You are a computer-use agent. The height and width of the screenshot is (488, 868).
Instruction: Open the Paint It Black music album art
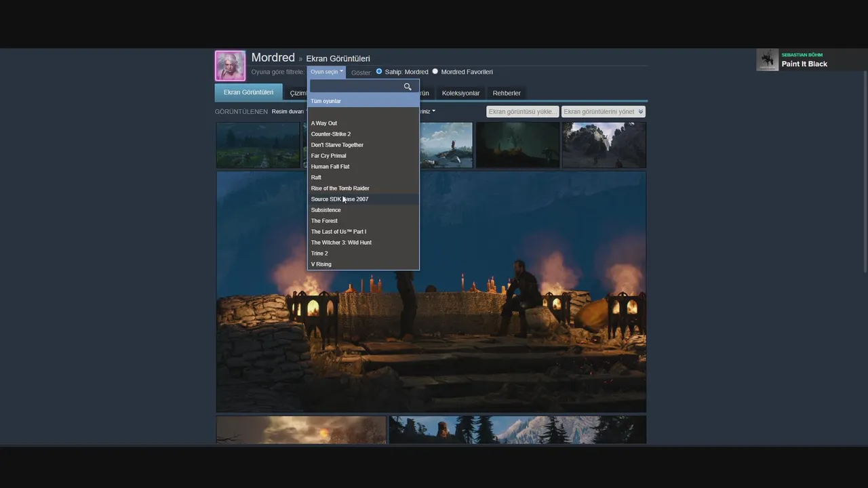(768, 60)
